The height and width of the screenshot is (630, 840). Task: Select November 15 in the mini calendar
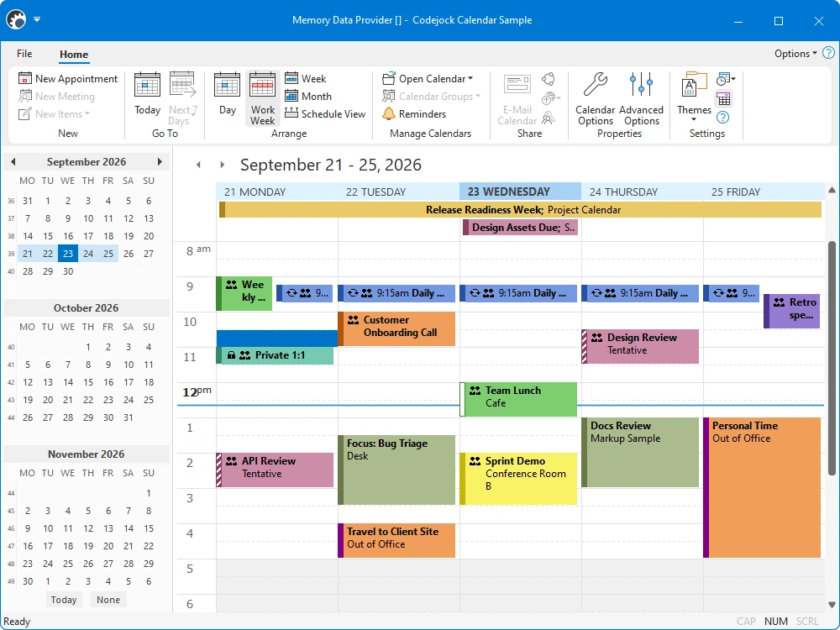tap(149, 528)
